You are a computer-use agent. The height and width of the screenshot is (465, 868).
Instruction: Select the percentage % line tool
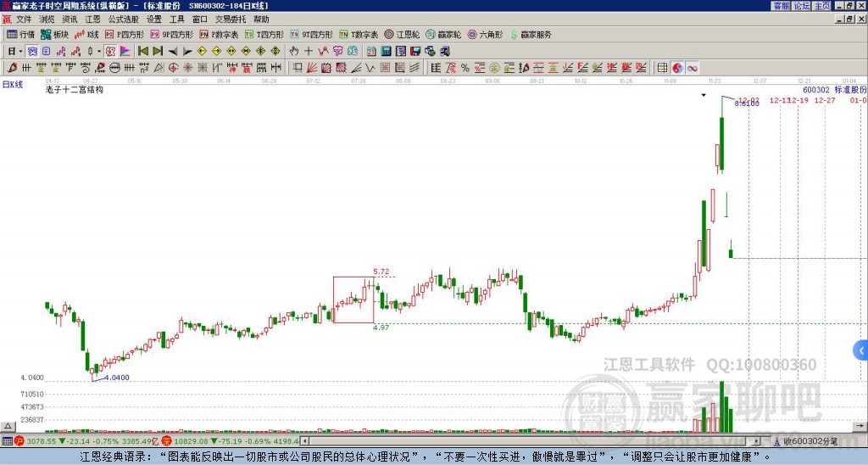[465, 68]
